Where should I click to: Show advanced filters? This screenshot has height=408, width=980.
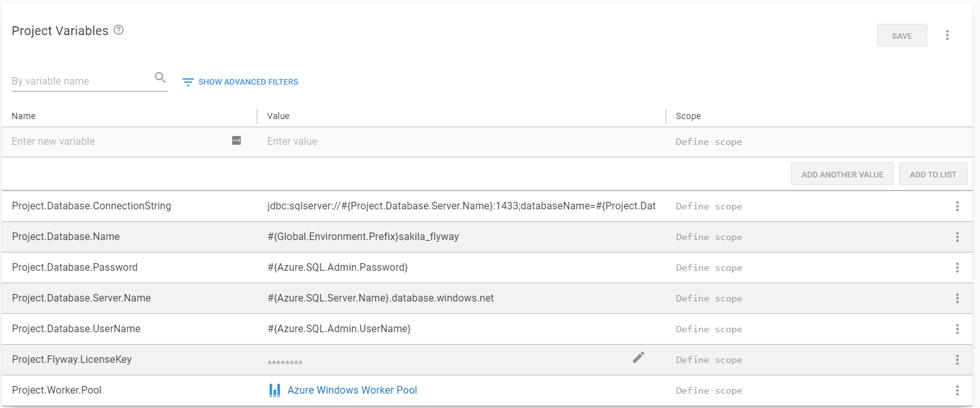pyautogui.click(x=240, y=82)
